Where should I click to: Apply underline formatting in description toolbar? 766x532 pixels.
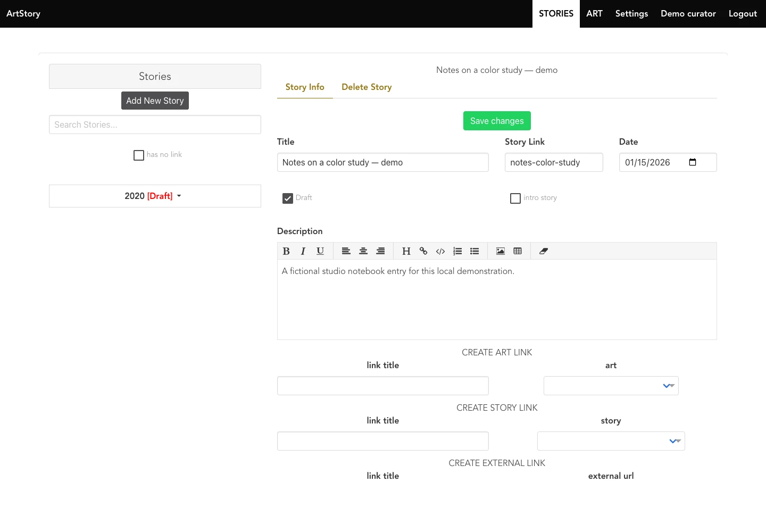(x=320, y=251)
